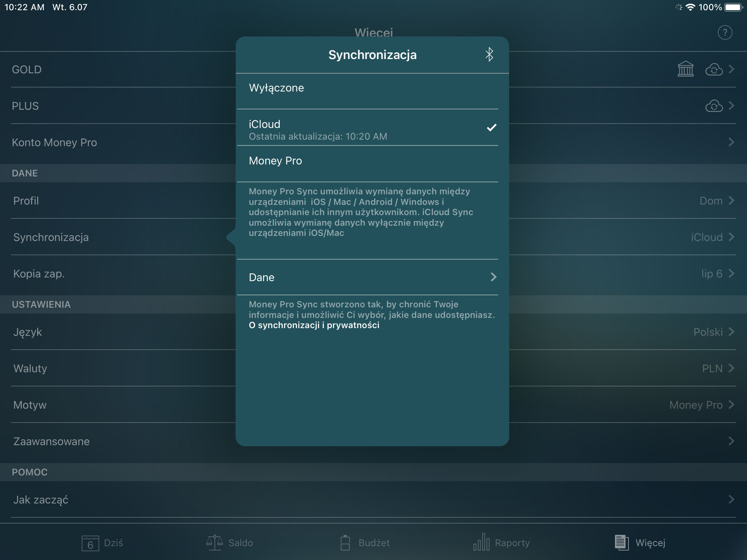Click the cloud upload icon top right
The width and height of the screenshot is (747, 560).
pyautogui.click(x=713, y=69)
